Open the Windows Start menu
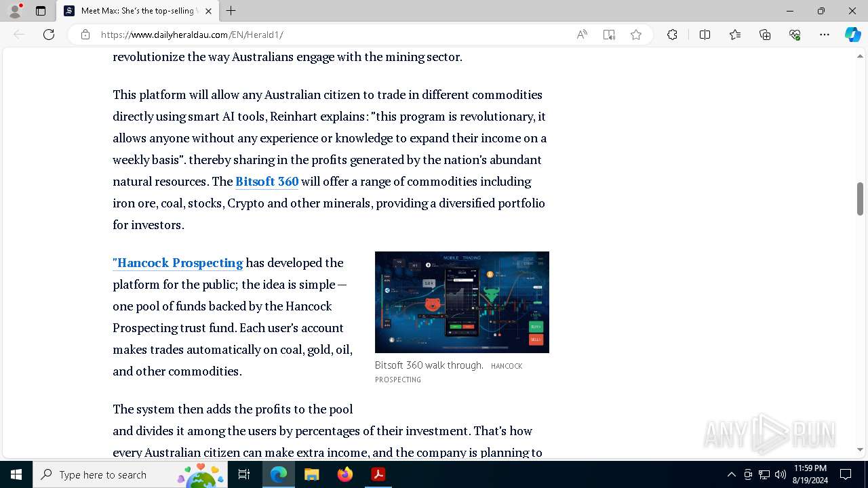This screenshot has height=488, width=868. tap(16, 474)
